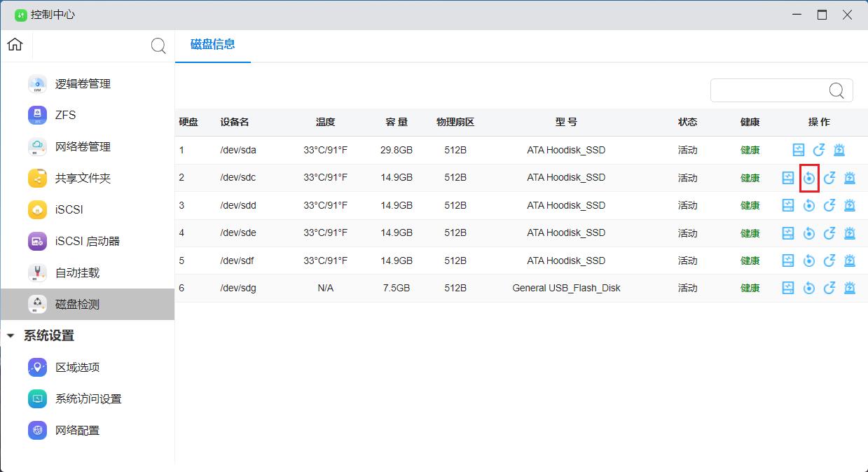Click the reset disk icon for /dev/sdg

point(809,288)
